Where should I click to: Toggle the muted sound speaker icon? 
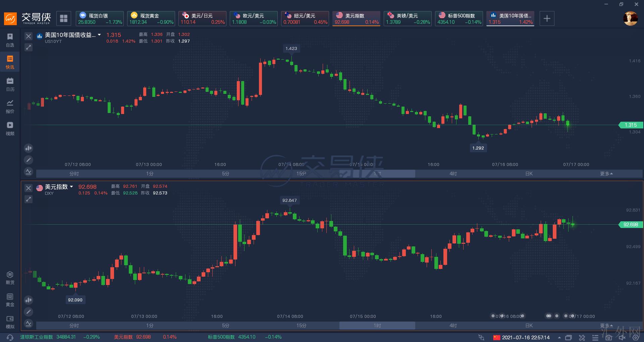[x=622, y=338]
